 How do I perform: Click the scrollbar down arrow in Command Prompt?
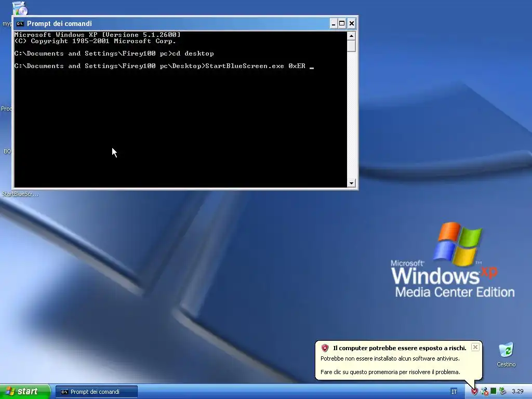click(x=352, y=183)
